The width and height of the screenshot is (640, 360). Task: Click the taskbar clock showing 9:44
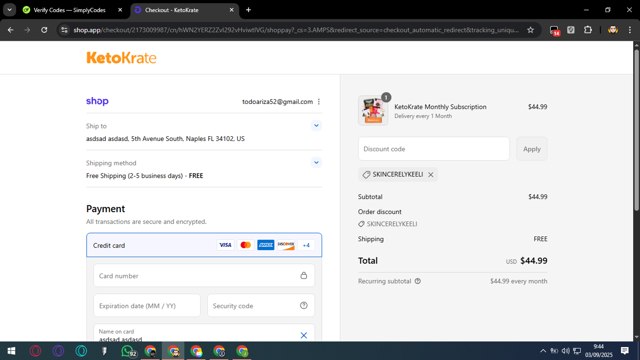[599, 351]
